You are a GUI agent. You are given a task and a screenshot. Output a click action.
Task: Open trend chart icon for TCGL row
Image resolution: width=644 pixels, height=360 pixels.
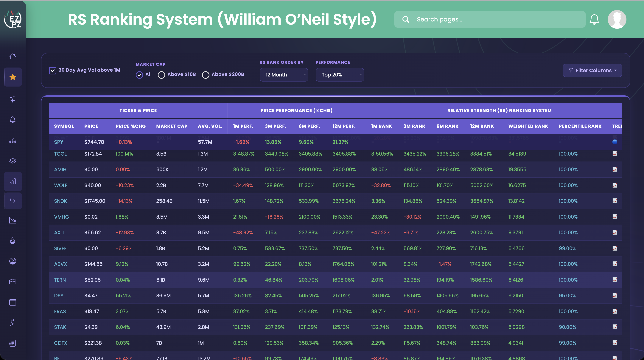click(x=615, y=154)
